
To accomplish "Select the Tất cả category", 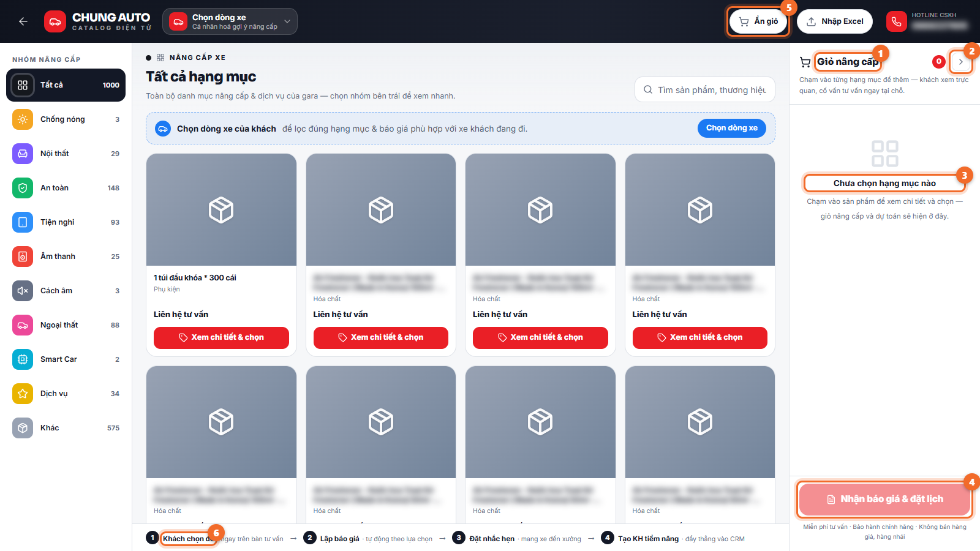I will coord(66,85).
